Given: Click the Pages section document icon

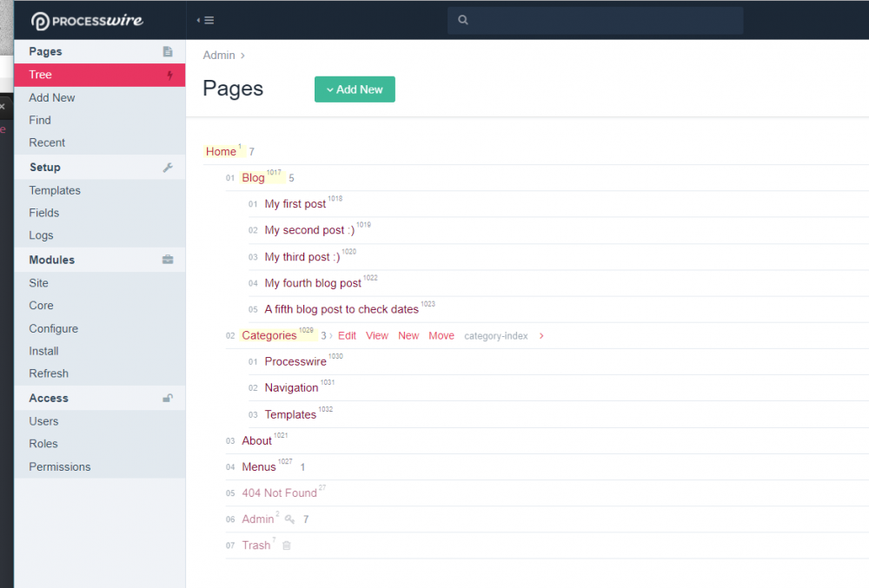Looking at the screenshot, I should click(x=168, y=52).
